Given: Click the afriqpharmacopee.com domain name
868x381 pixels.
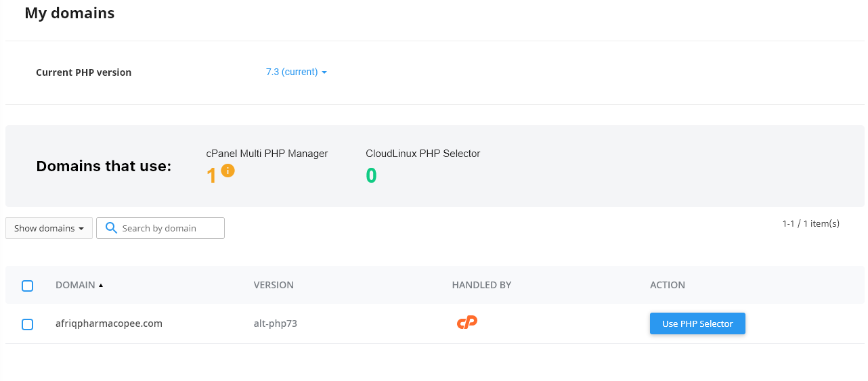Looking at the screenshot, I should click(x=109, y=323).
